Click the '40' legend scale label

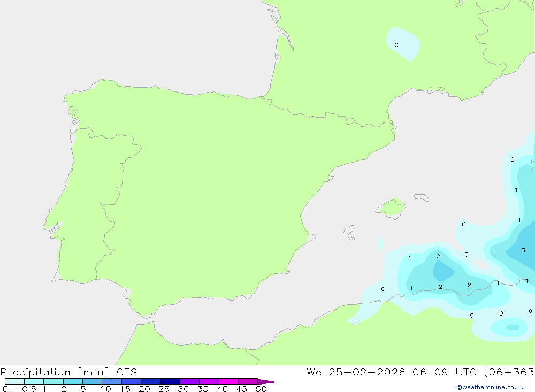[222, 389]
